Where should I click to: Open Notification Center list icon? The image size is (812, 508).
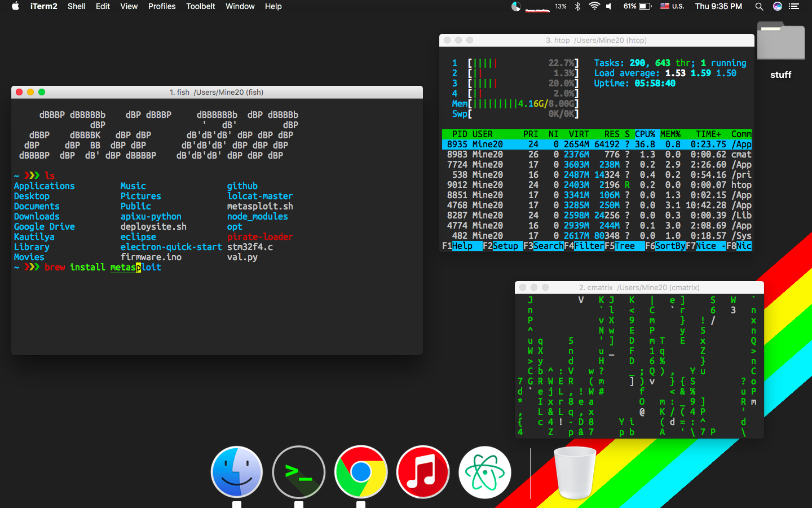794,6
